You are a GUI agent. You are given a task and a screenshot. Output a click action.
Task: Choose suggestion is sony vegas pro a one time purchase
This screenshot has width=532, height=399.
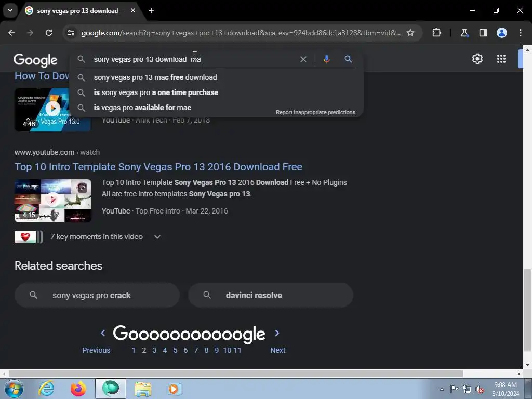[x=217, y=92]
